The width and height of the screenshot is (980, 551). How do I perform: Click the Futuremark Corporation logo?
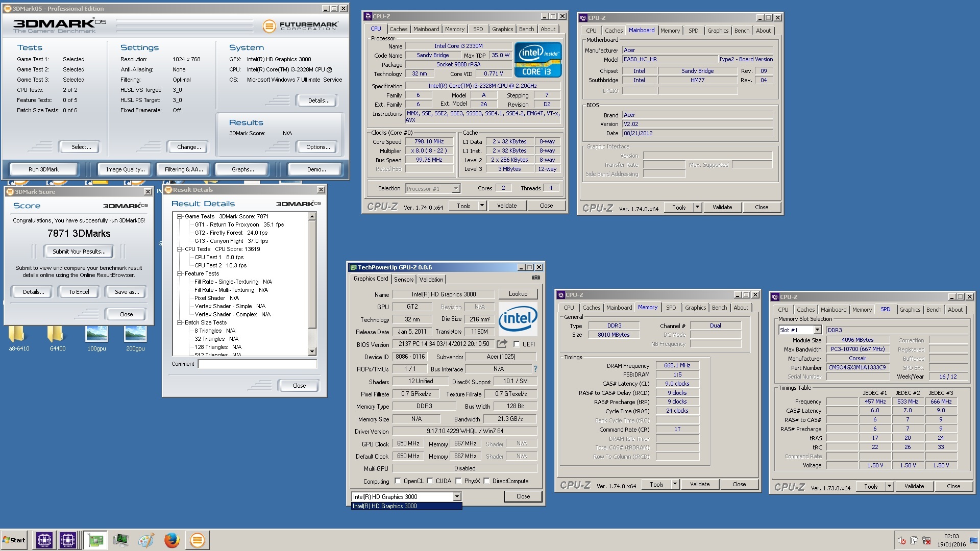[301, 26]
